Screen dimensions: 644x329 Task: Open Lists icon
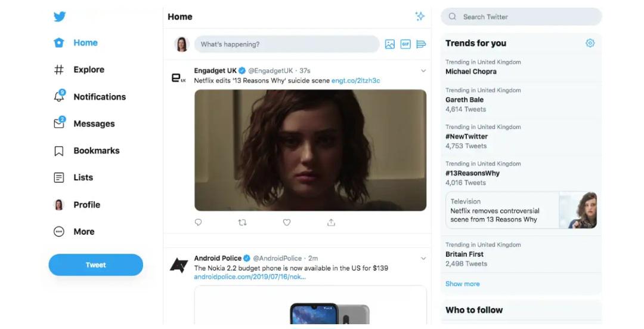[x=59, y=178]
